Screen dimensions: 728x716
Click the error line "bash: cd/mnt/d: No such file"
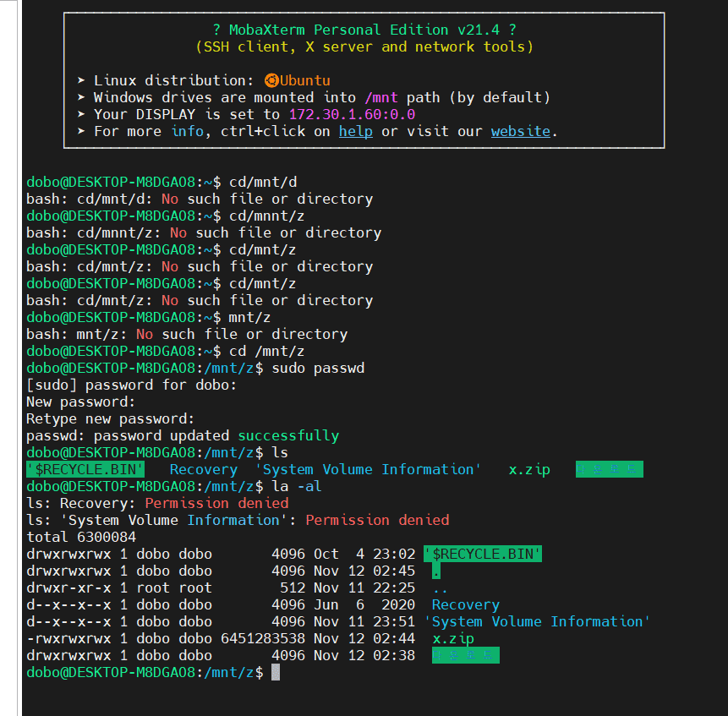tap(200, 199)
